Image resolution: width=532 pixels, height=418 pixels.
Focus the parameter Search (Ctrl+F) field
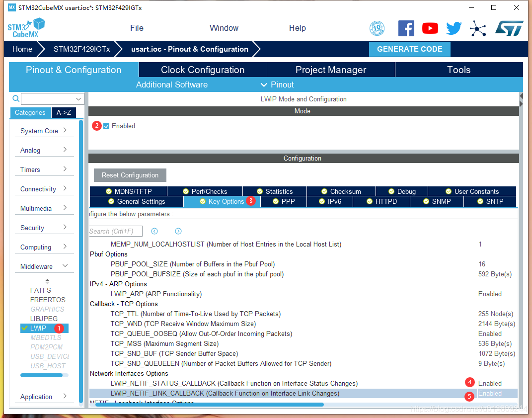tap(116, 231)
